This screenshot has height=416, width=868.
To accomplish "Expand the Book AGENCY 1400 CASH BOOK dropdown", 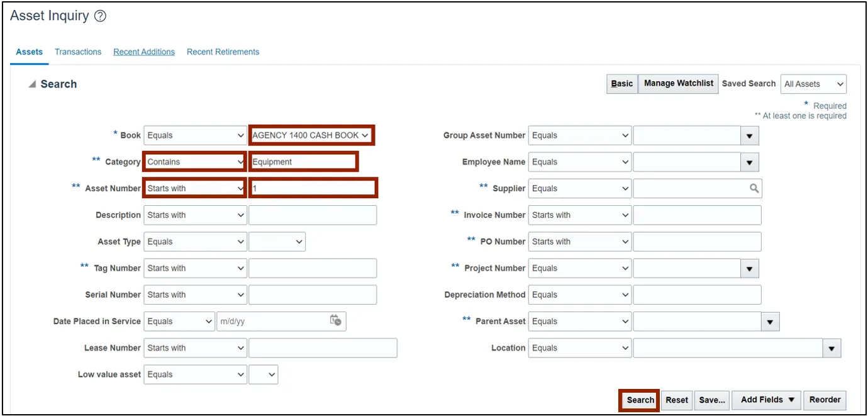I will (311, 135).
